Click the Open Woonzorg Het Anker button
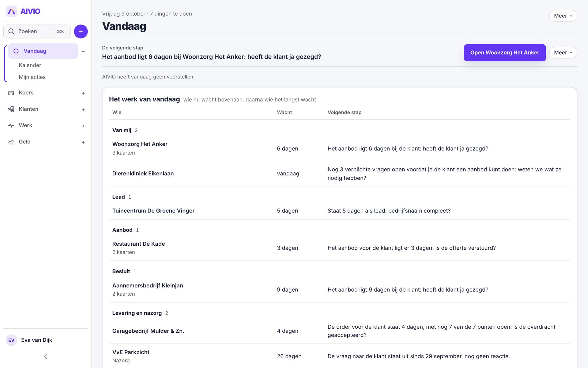This screenshot has height=368, width=588. pos(505,53)
